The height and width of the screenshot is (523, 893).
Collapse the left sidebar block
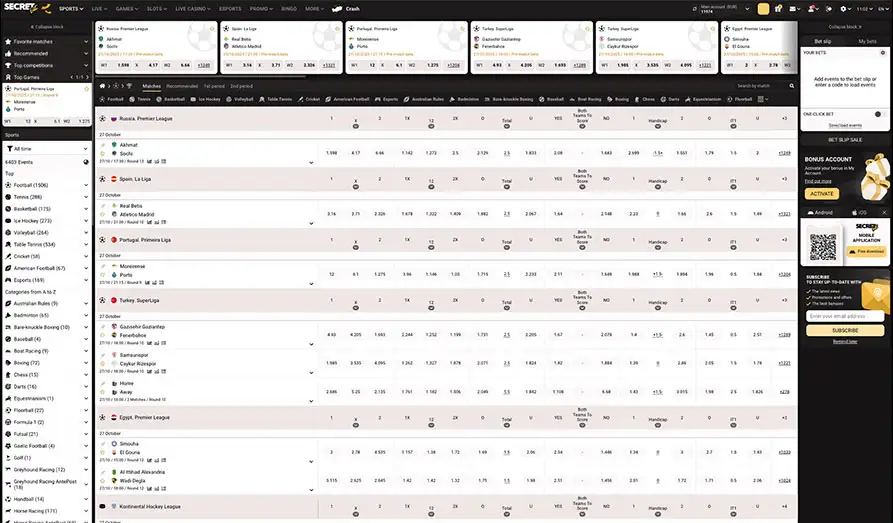47,27
